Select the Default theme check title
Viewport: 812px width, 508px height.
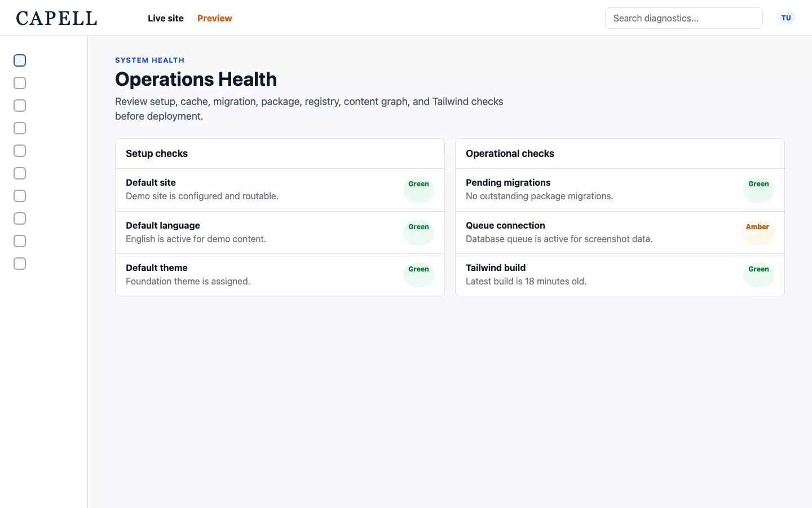(x=157, y=268)
